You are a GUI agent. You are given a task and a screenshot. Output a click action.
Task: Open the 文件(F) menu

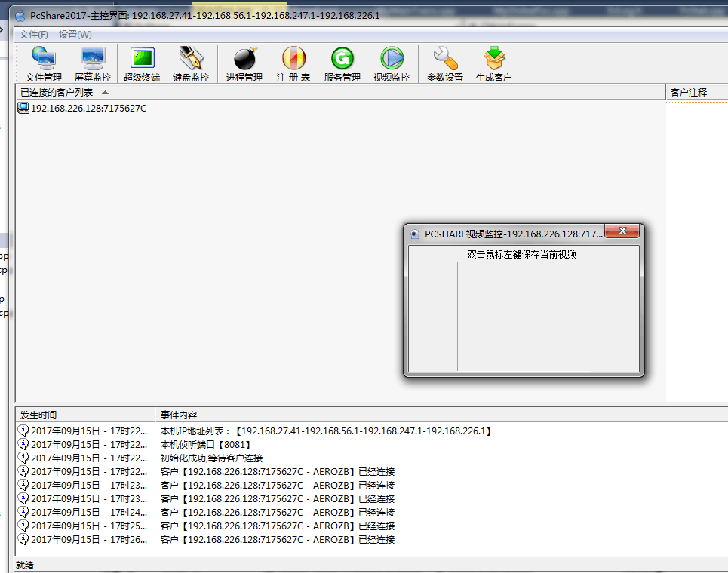[x=33, y=35]
